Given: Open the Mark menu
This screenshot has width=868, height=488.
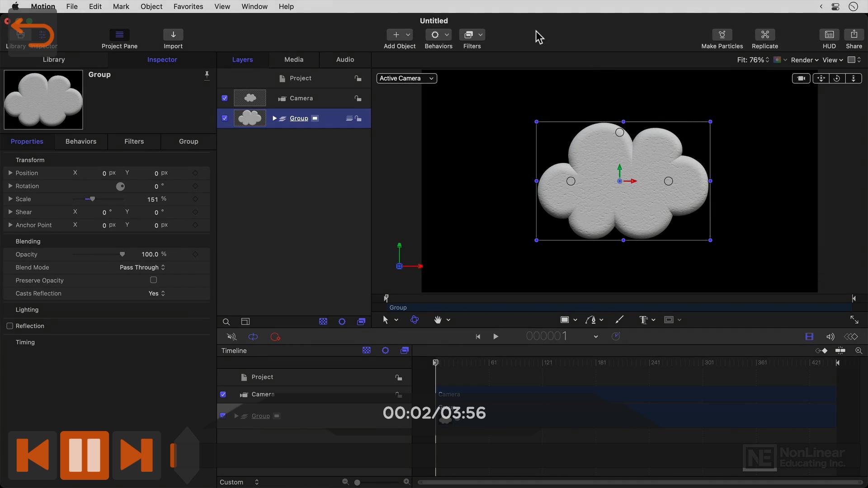Looking at the screenshot, I should pyautogui.click(x=121, y=6).
